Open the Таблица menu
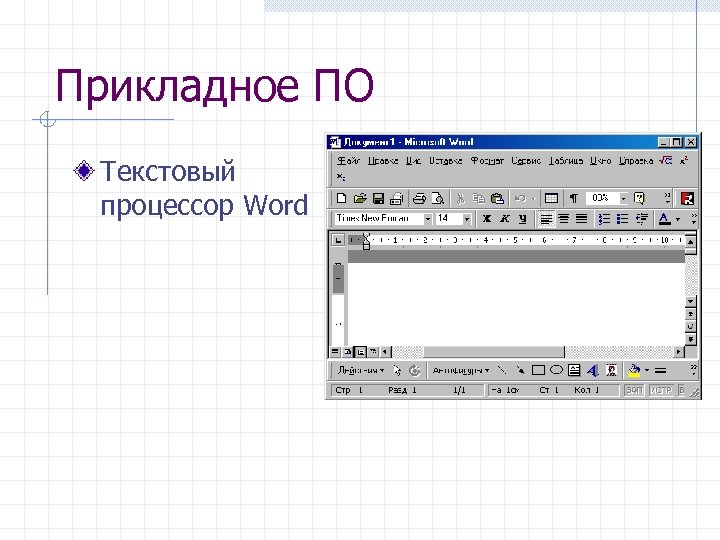The height and width of the screenshot is (540, 720). click(x=566, y=161)
